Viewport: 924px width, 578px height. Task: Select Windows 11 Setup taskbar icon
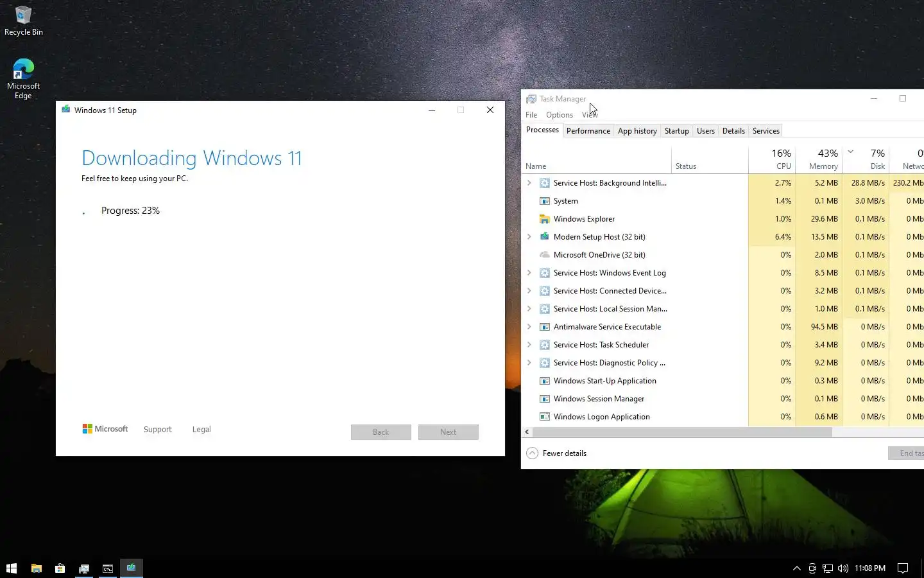tap(131, 568)
